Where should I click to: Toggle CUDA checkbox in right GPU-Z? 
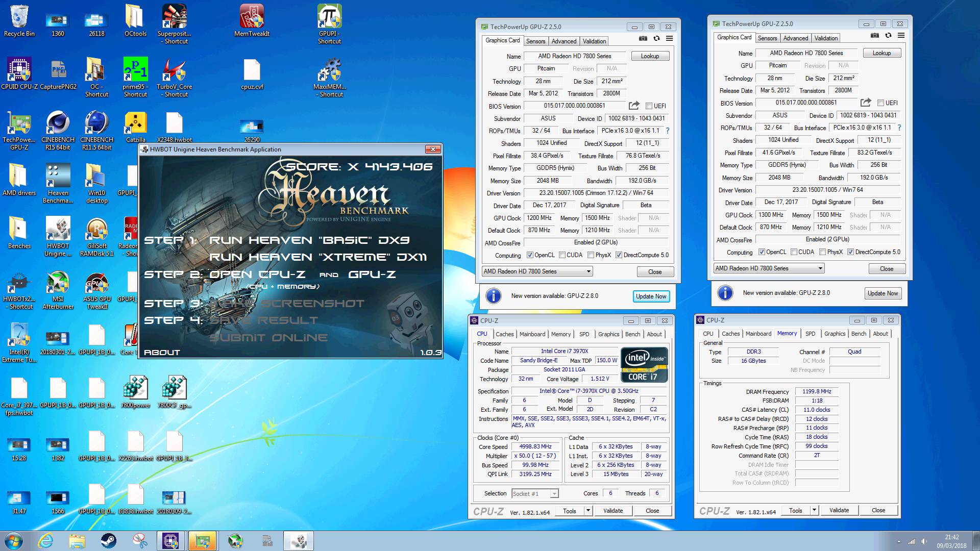coord(794,252)
